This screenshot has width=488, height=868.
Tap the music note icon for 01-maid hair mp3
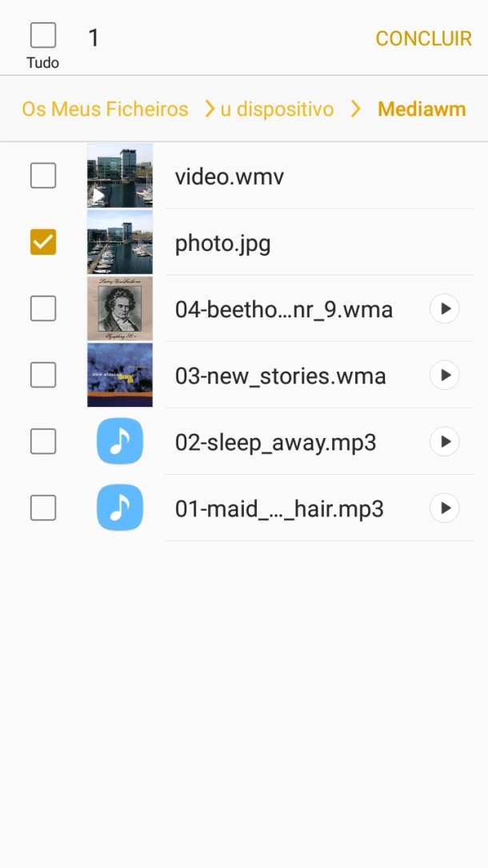point(120,508)
